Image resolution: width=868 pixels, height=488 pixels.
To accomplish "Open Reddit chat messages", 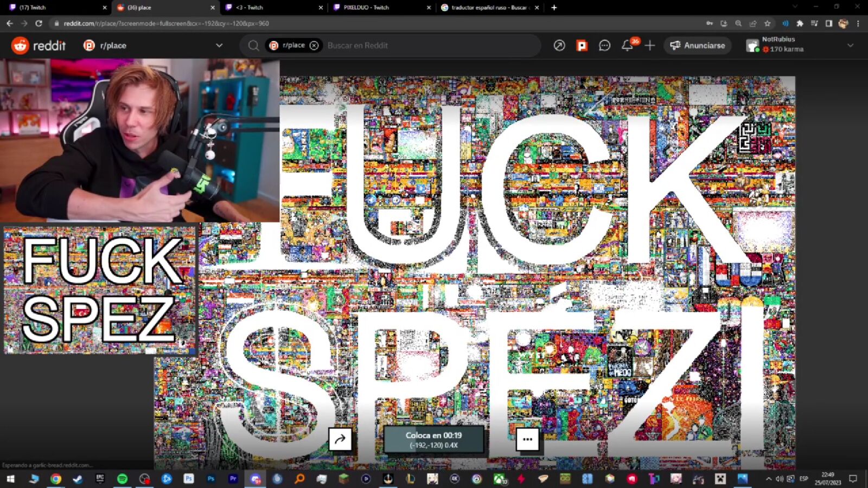I will pyautogui.click(x=604, y=46).
